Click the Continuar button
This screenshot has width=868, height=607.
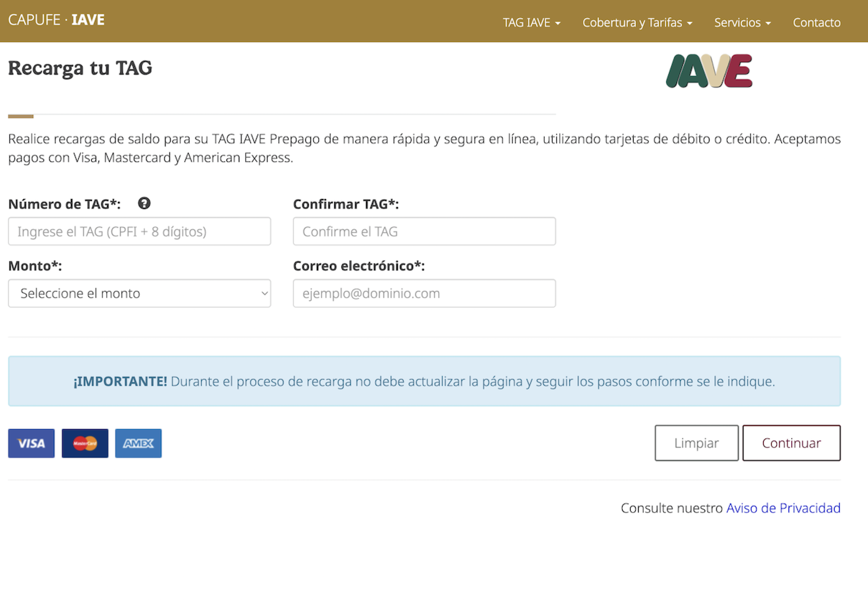[791, 443]
